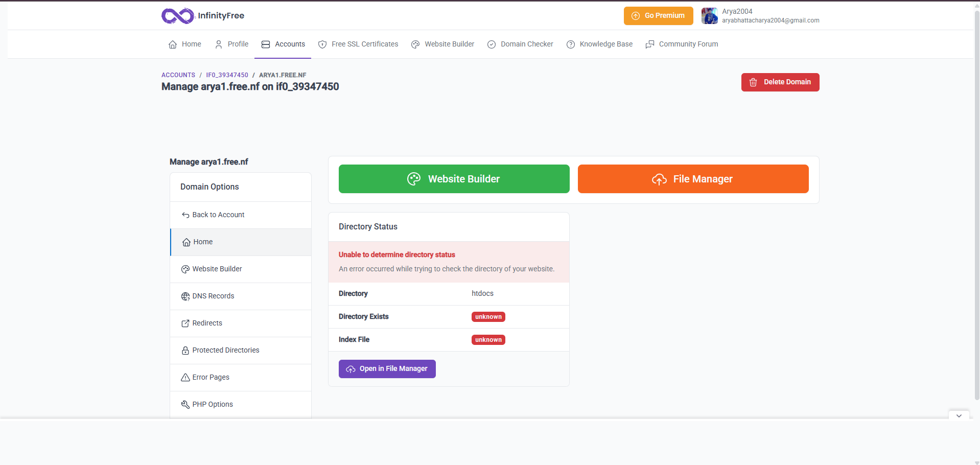Switch to the Accounts tab
This screenshot has height=465, width=980.
[283, 44]
